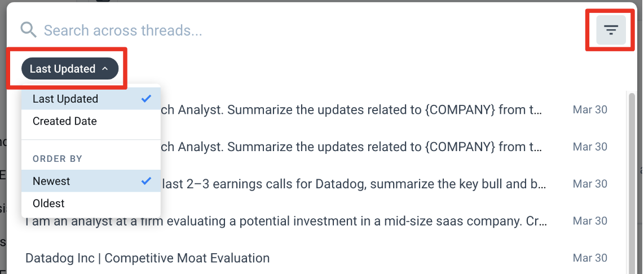Viewport: 644px width, 274px height.
Task: Select Last Updated sort option in menu
Action: click(x=65, y=99)
